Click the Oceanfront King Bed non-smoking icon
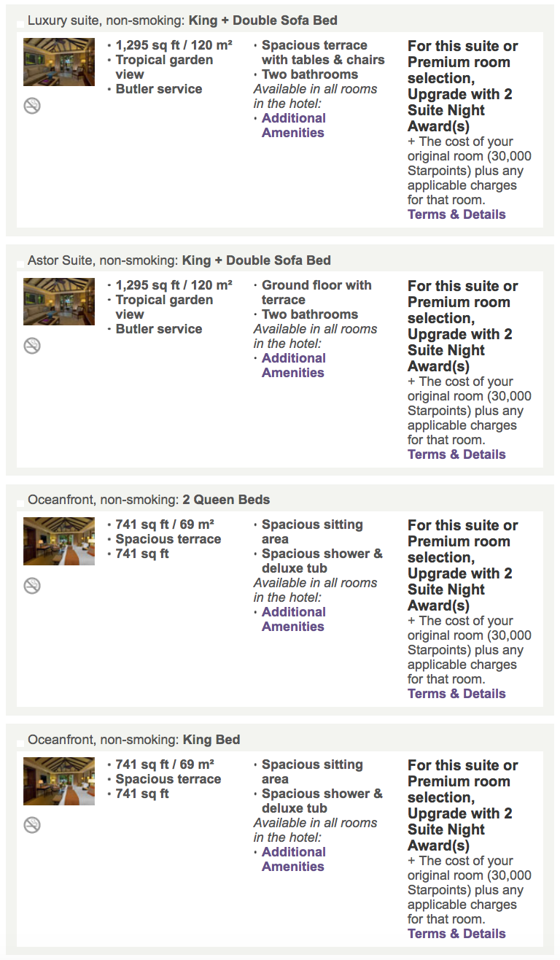 (32, 825)
